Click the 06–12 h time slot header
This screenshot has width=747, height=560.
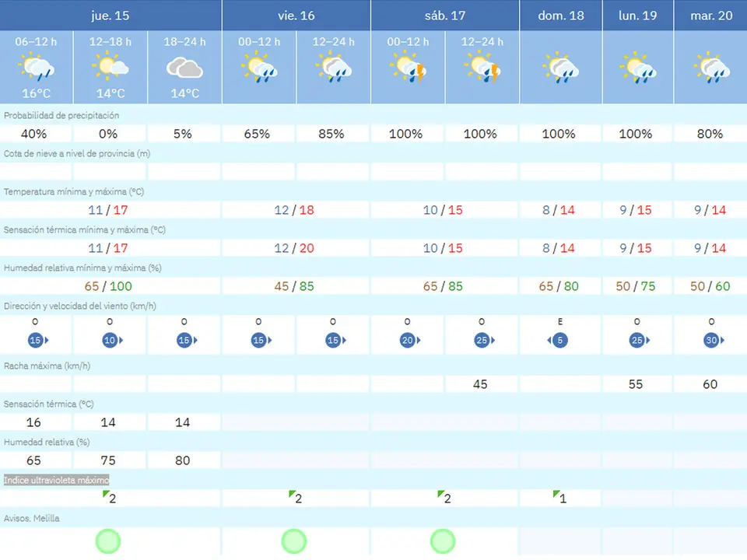click(37, 42)
